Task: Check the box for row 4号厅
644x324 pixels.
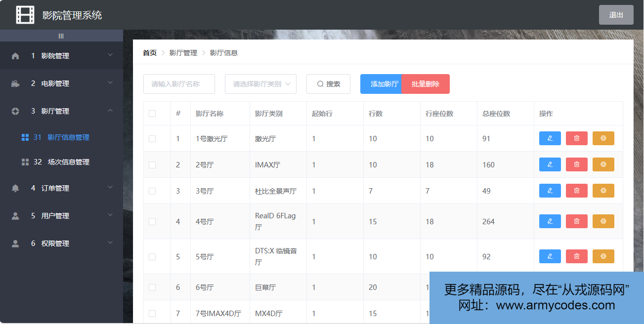Action: coord(152,222)
